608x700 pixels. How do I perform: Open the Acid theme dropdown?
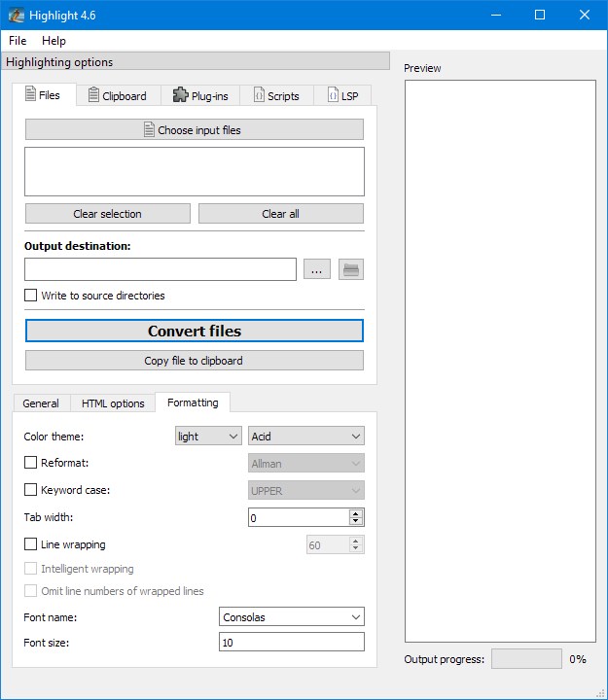[306, 437]
